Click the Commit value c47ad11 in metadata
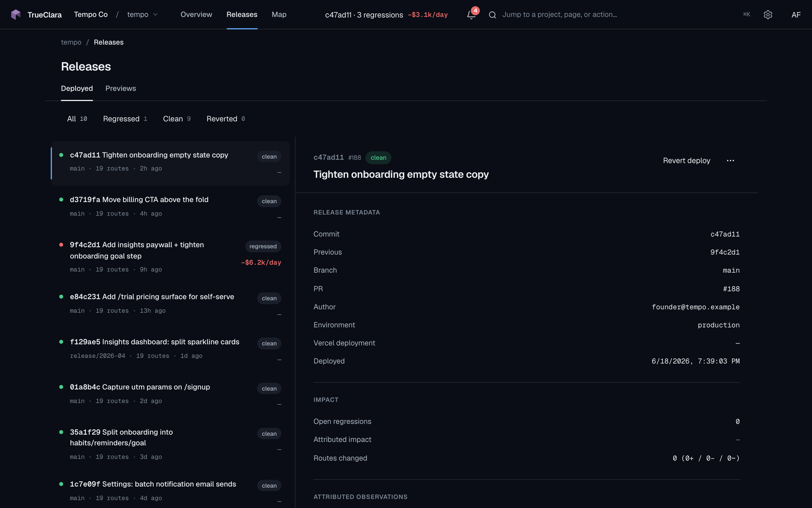Viewport: 812px width, 508px height. click(x=725, y=234)
